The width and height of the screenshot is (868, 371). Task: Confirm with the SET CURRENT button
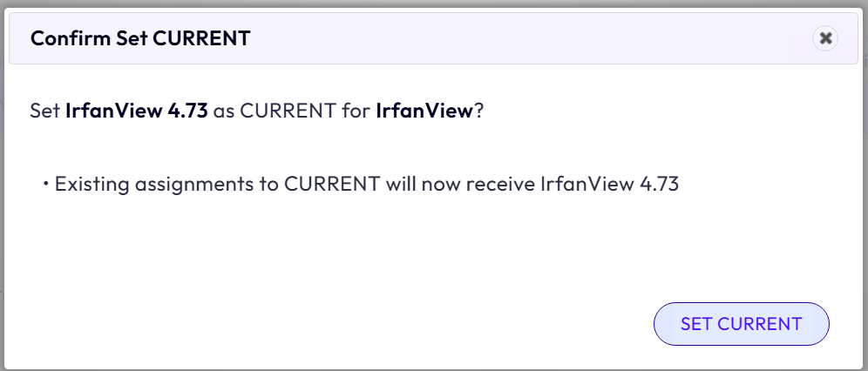click(742, 324)
